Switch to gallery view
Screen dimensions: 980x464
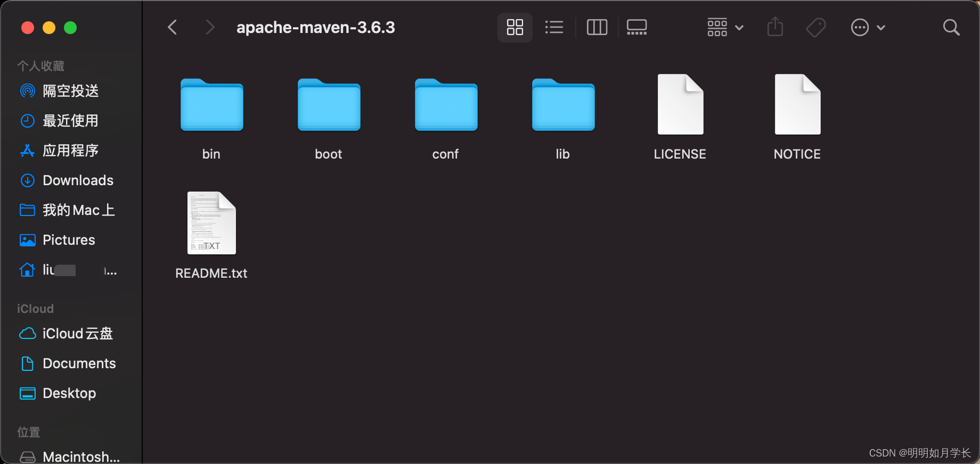click(x=637, y=27)
